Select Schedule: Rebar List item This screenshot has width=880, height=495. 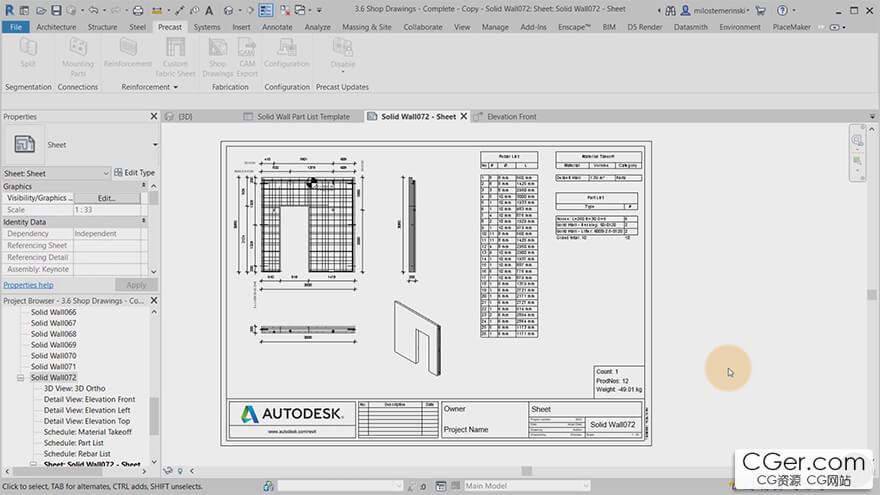[x=77, y=453]
